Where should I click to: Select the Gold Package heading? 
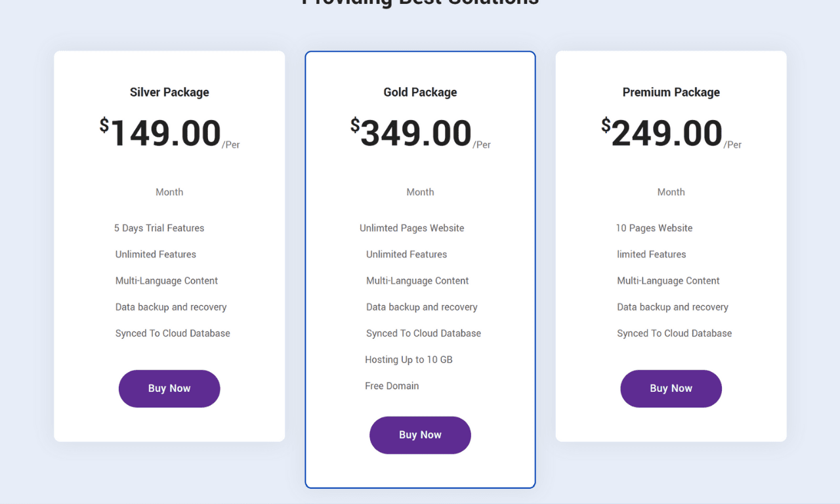(x=420, y=93)
